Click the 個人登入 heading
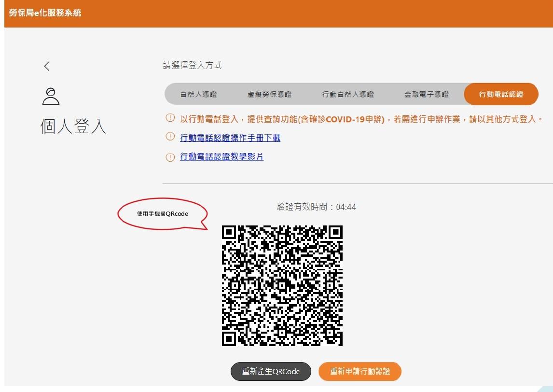The width and height of the screenshot is (553, 392). [x=73, y=126]
